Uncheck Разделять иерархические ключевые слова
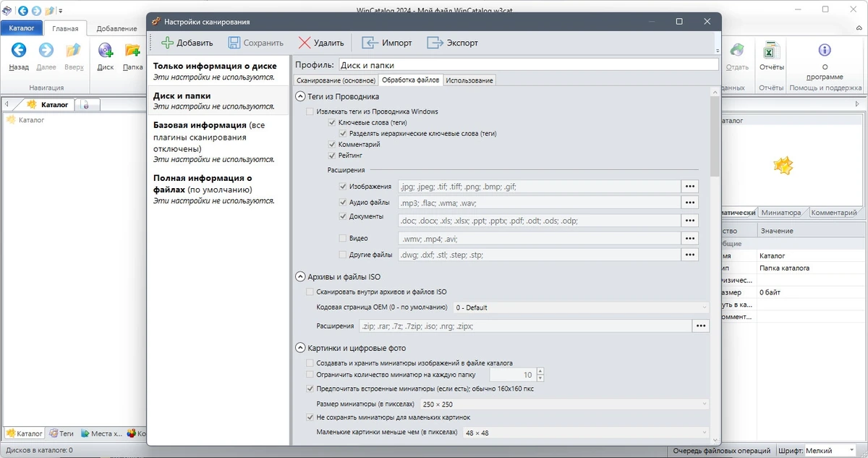 (x=343, y=134)
